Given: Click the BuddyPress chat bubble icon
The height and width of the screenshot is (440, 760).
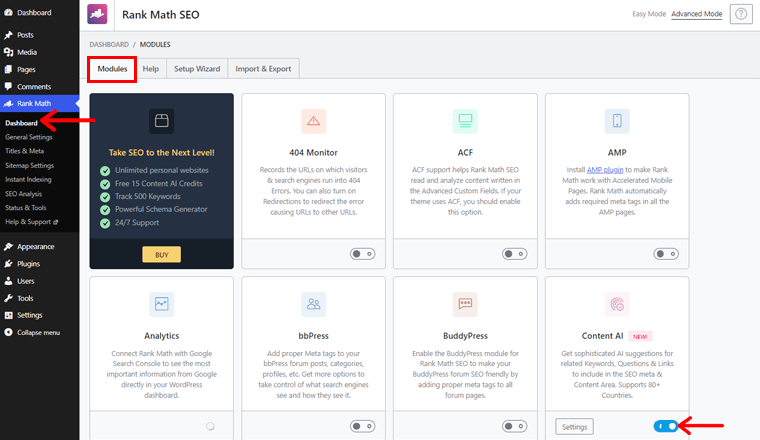Looking at the screenshot, I should tap(465, 304).
